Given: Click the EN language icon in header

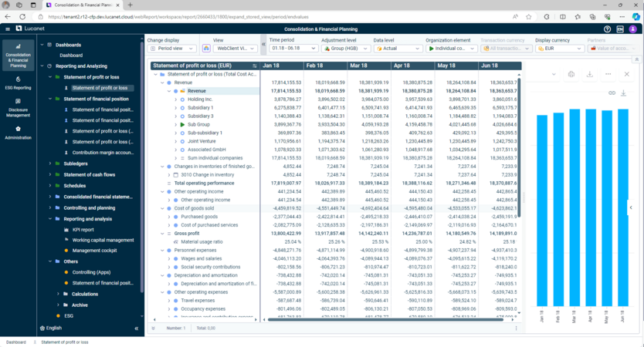Looking at the screenshot, I should [x=620, y=29].
